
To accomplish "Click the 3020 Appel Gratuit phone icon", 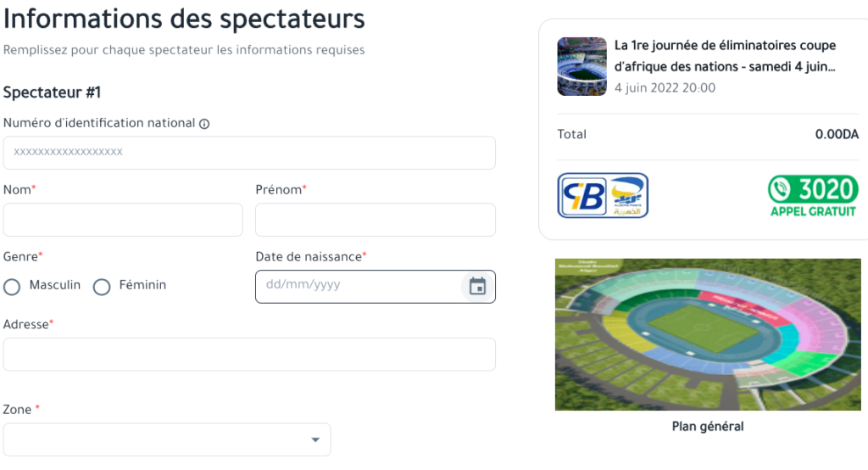I will (782, 188).
